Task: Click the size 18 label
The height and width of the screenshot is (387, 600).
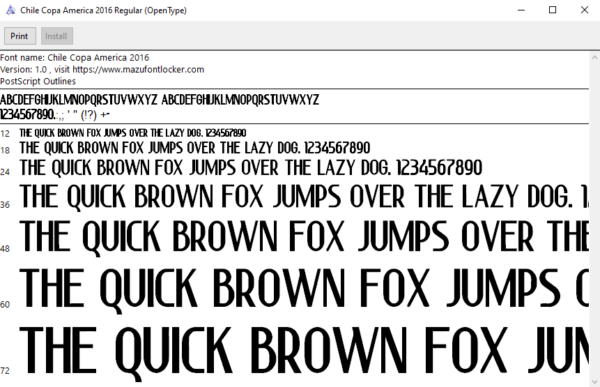Action: (x=5, y=150)
